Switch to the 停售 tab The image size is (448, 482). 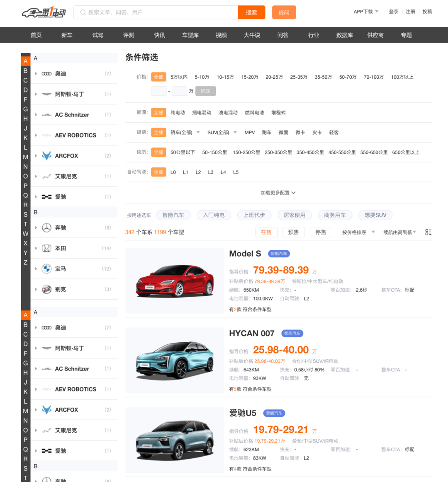point(321,232)
